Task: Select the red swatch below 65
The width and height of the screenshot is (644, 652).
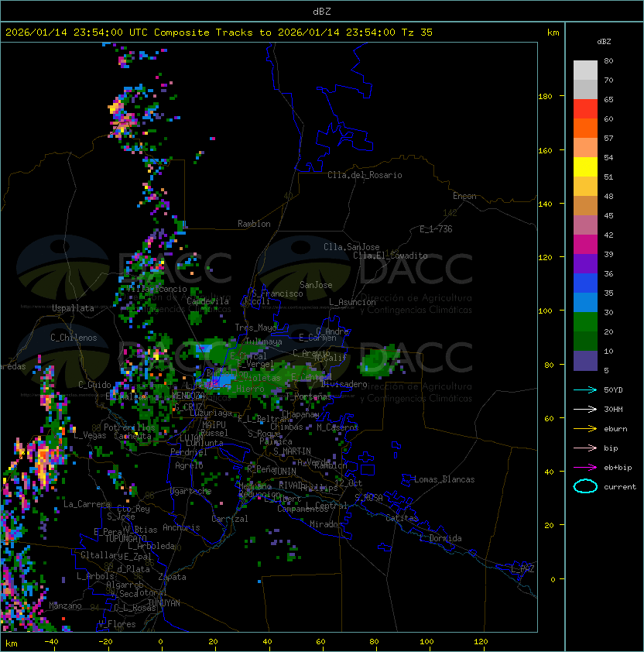Action: (x=585, y=109)
